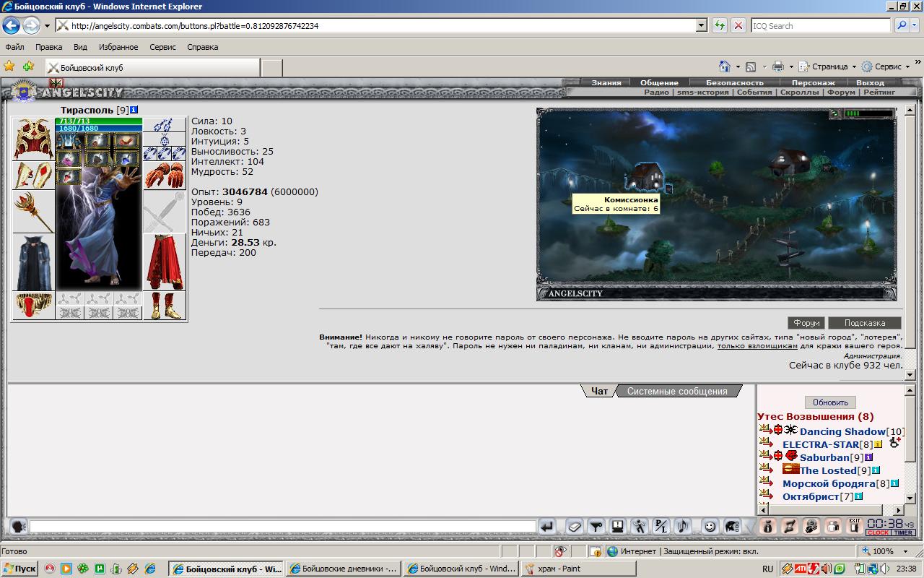Open the Персонаж menu

[x=813, y=82]
